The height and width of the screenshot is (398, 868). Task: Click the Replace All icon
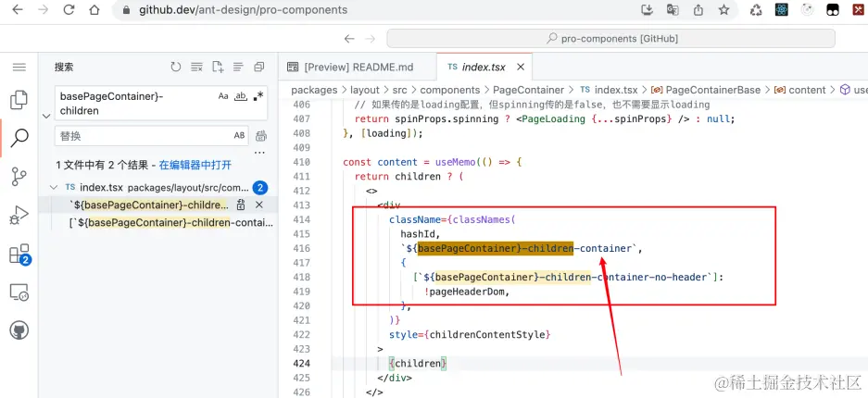point(261,135)
